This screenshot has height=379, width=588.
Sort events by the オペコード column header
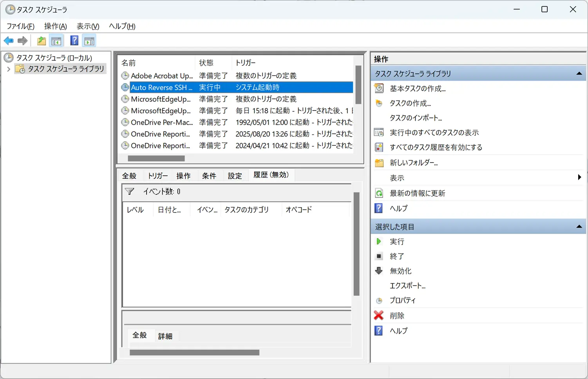coord(316,210)
